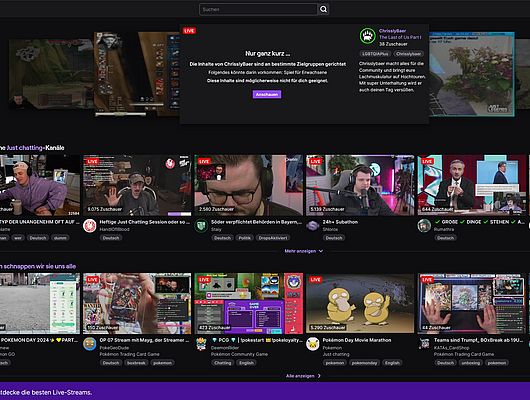Open the Pokémon Community Game stream thumbnail
530x400 pixels.
[248, 303]
